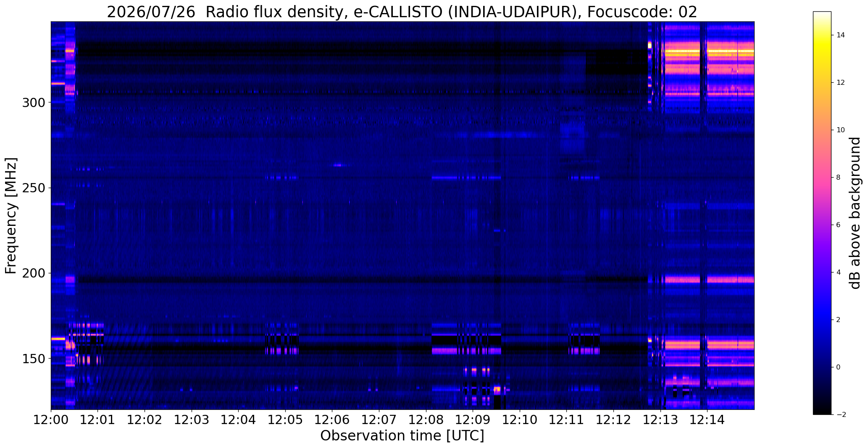
Task: Click the date 2026/07/26 in the title
Action: tap(151, 12)
